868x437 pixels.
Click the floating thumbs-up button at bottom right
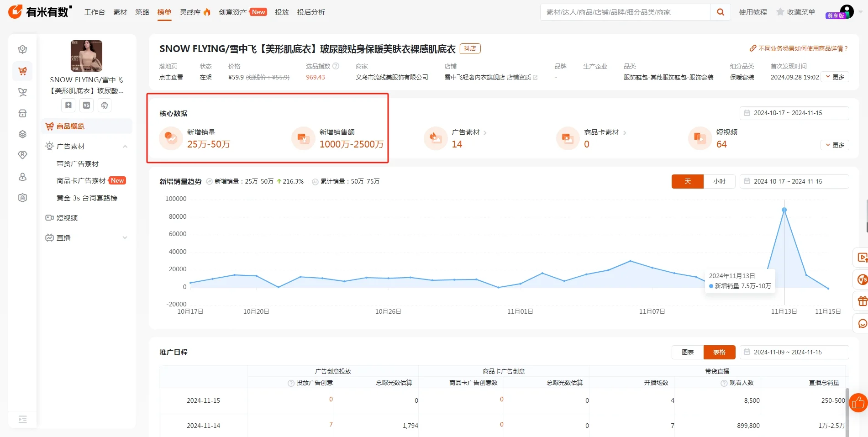(857, 403)
